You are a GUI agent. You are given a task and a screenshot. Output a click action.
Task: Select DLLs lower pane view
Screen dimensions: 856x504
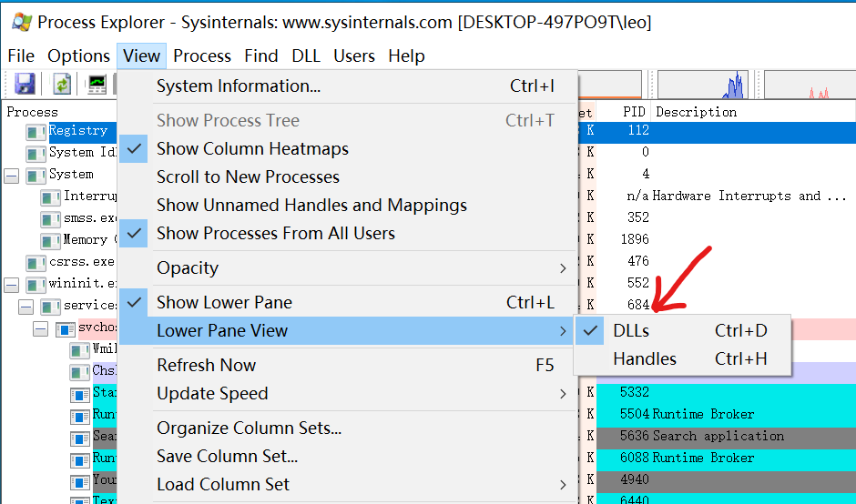click(x=682, y=330)
